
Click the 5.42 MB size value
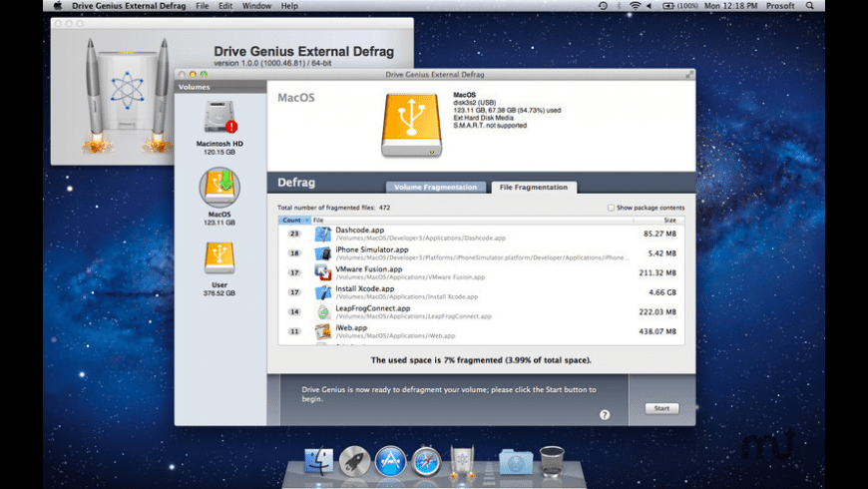coord(662,253)
